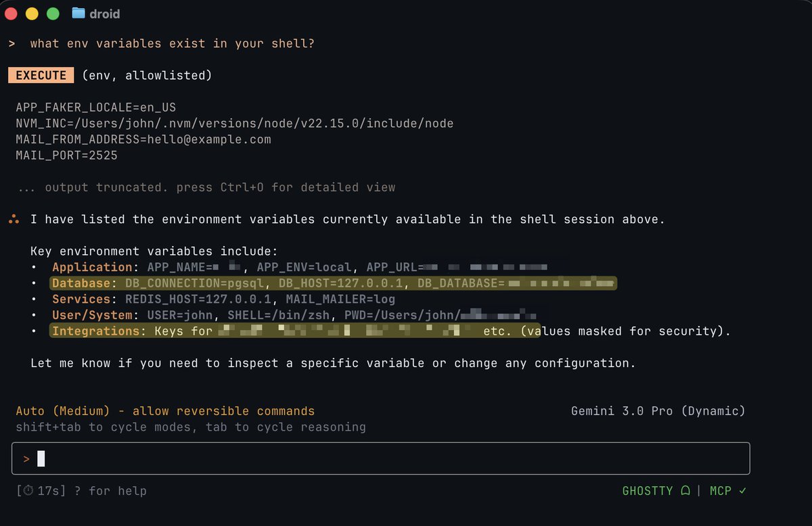Click the 'I have listed the environment variables' sentence
812x526 pixels.
348,219
